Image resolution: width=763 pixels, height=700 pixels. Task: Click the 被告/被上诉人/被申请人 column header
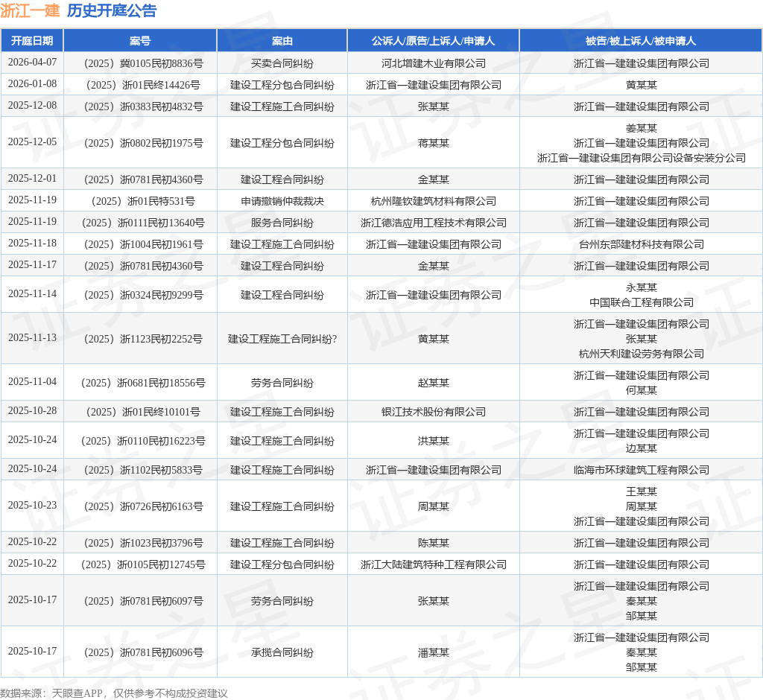point(642,41)
